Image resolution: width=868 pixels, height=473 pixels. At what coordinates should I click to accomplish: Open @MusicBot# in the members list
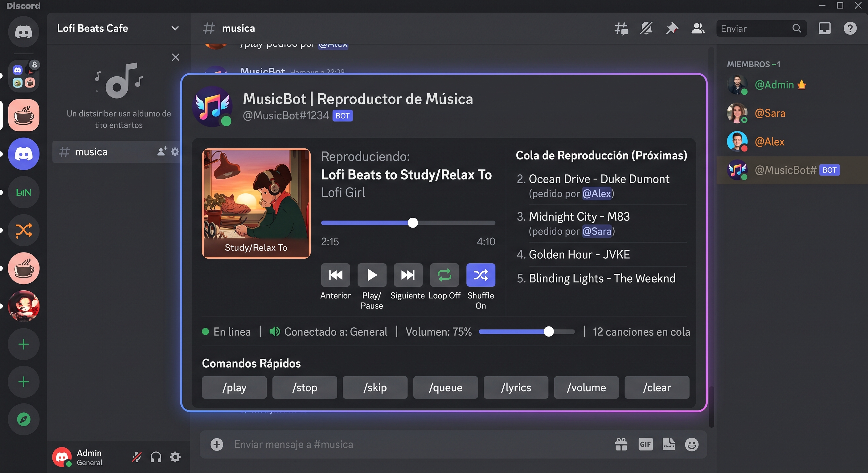[x=792, y=170]
